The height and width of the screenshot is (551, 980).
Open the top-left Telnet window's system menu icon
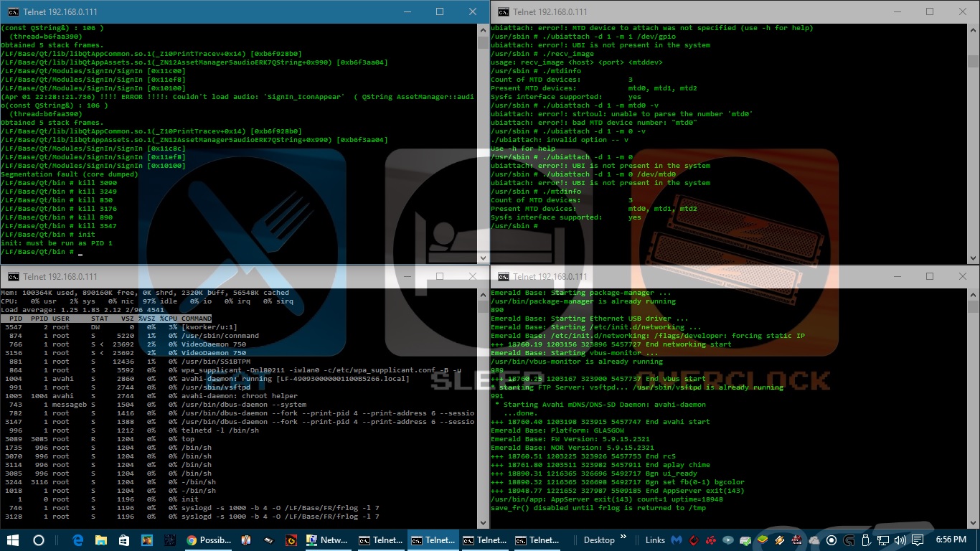point(12,12)
